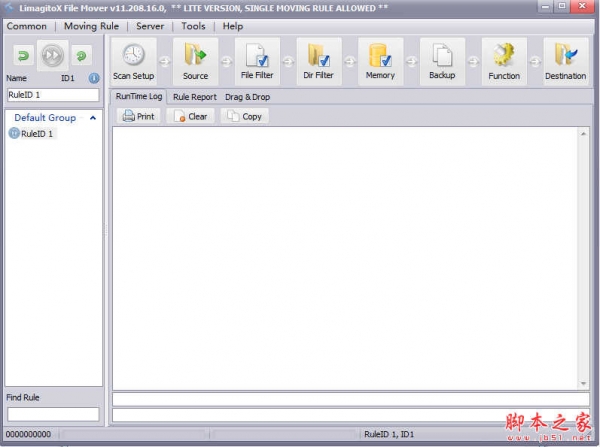Click the first status line under the log

(351, 399)
